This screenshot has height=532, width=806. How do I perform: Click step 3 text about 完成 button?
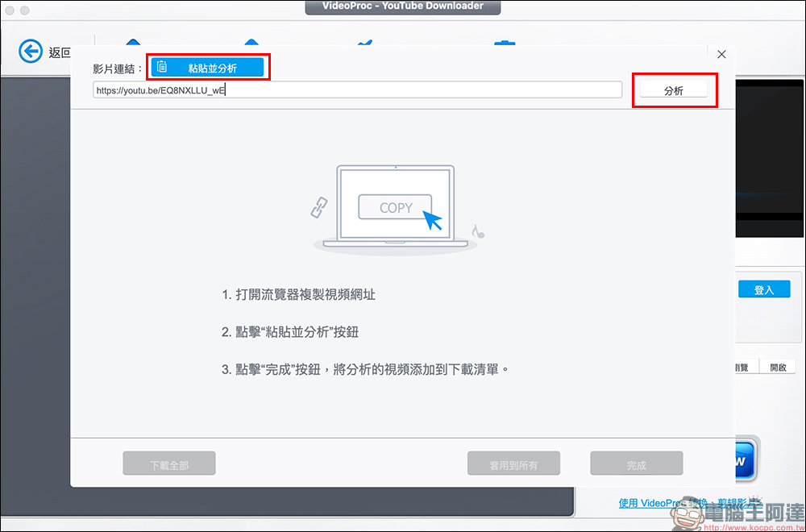pos(365,369)
